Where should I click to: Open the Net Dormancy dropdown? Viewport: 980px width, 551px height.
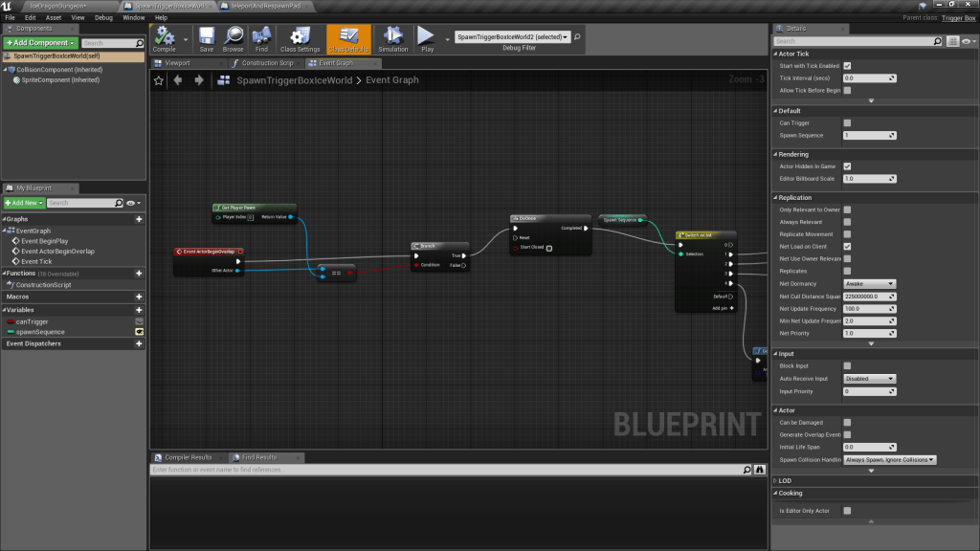(869, 283)
